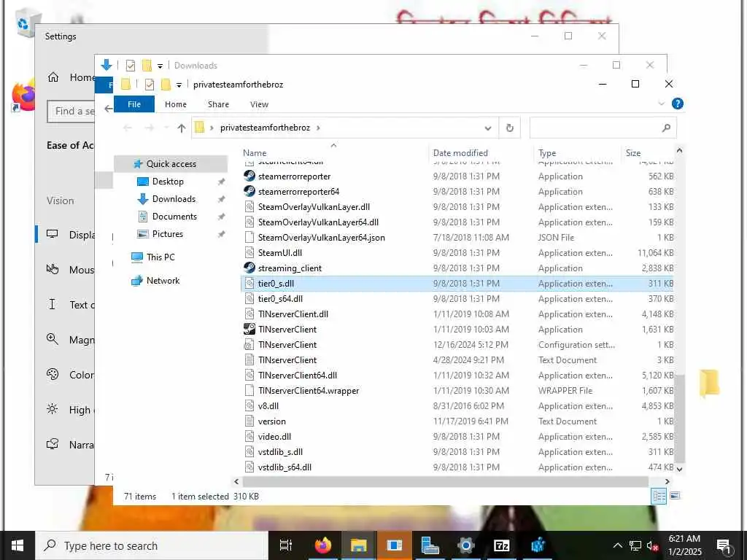Click the SteamOverlayVulkanLayer64.json file icon
The height and width of the screenshot is (560, 747).
(249, 237)
